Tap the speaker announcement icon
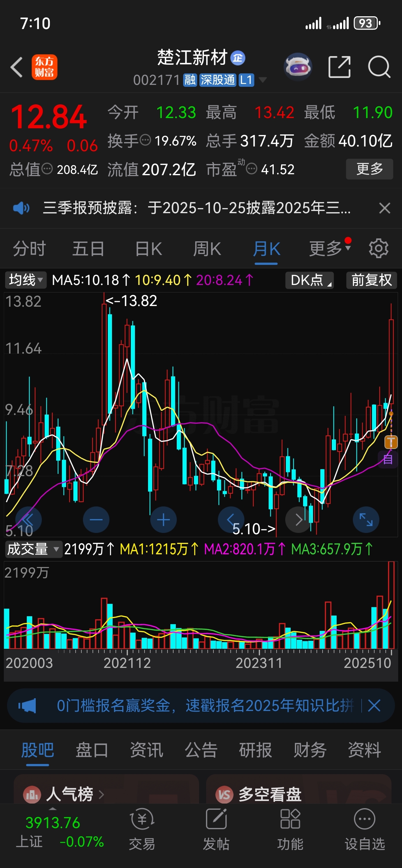The width and height of the screenshot is (402, 868). pyautogui.click(x=21, y=208)
